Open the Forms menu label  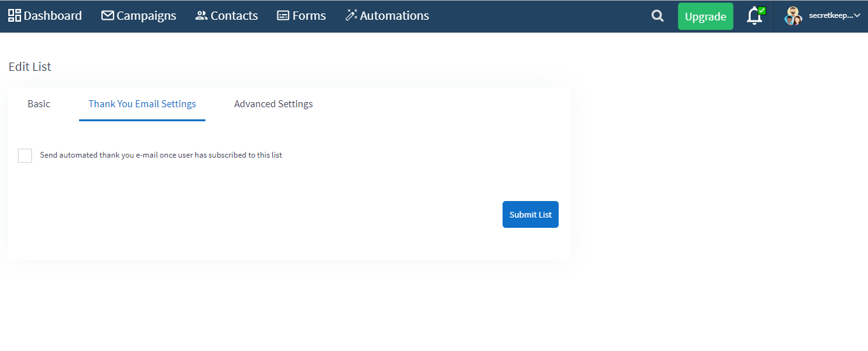309,15
